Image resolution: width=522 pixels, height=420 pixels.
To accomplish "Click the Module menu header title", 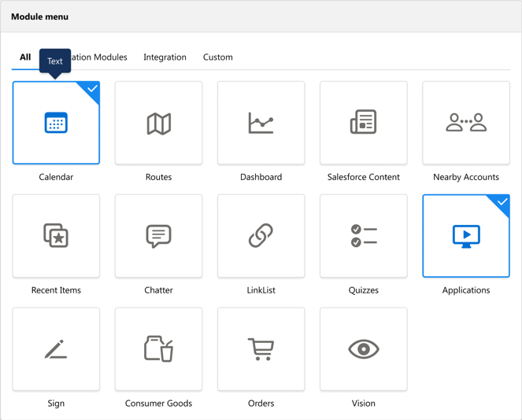I will coord(39,17).
